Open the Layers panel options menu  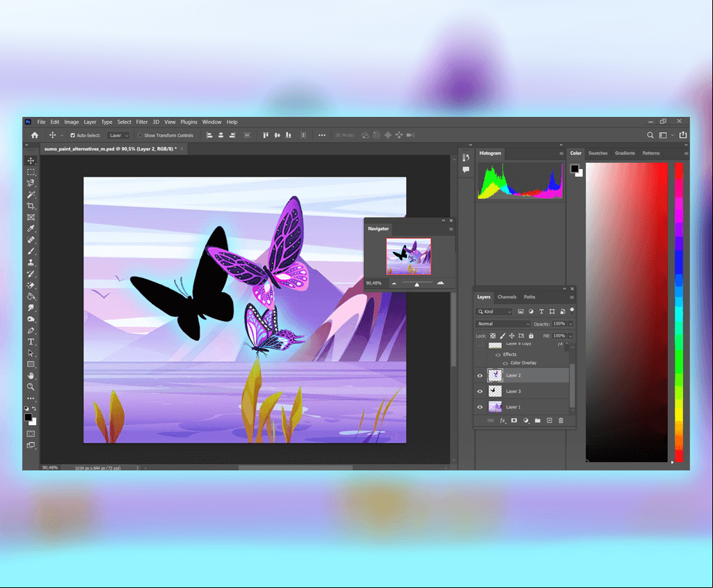coord(572,297)
